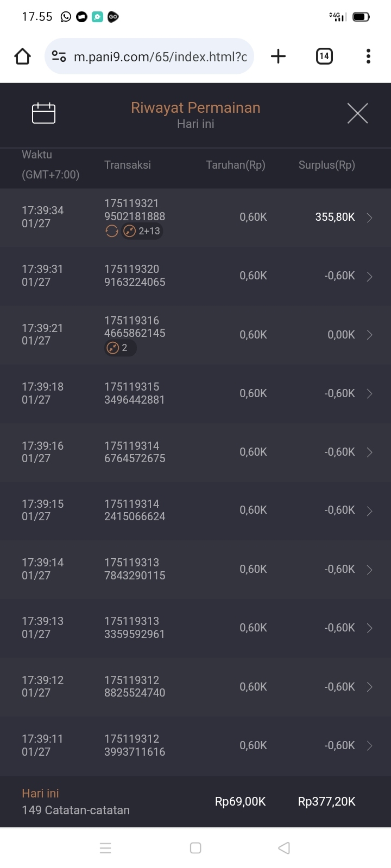Expand the 17:39:21 transaction details
391x868 pixels.
point(369,335)
